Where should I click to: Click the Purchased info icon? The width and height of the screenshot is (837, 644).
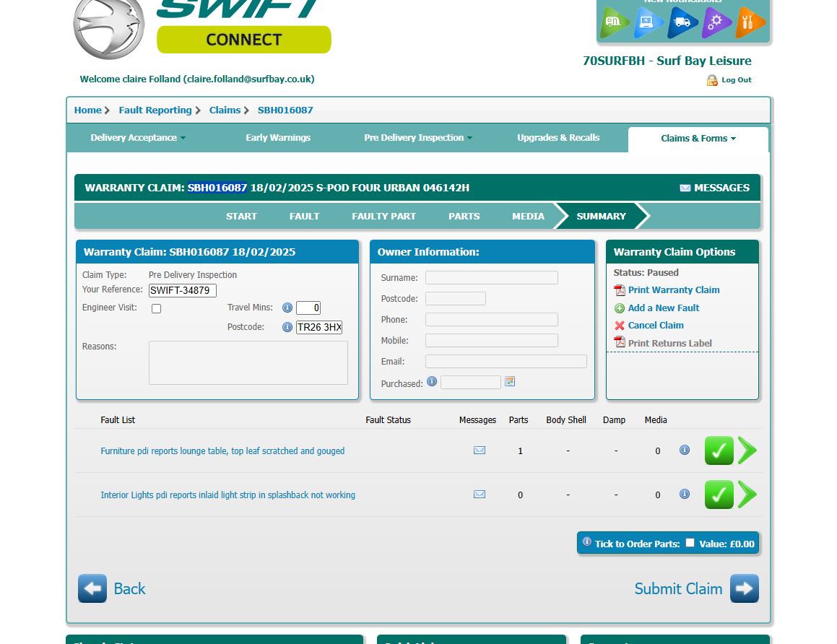[x=432, y=381]
